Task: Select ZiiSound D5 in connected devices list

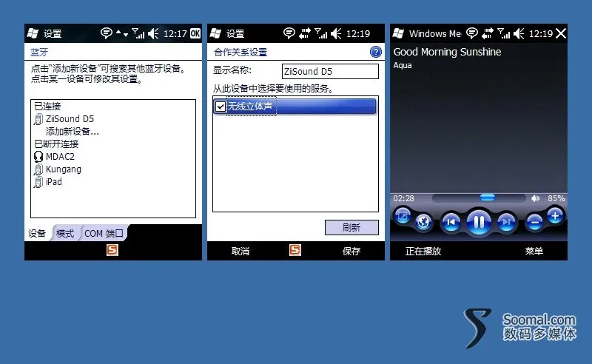Action: coord(70,119)
